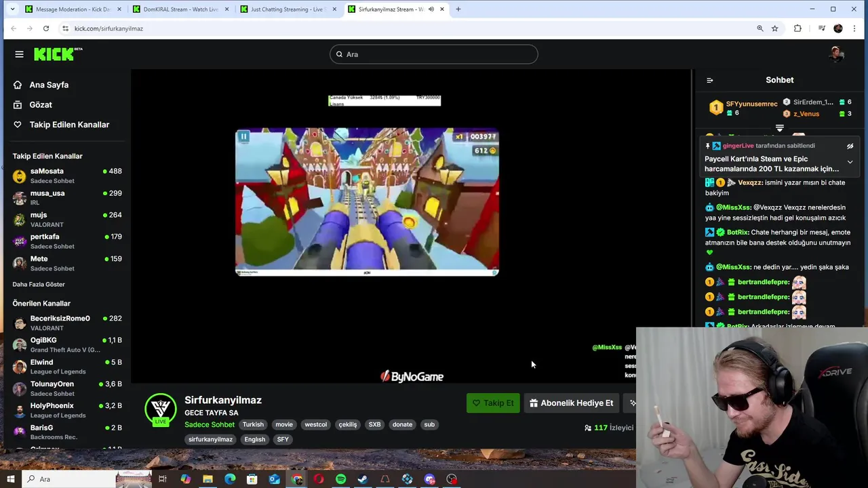This screenshot has width=868, height=488.
Task: Switch to DomKIRAL Stream tab
Action: coord(180,9)
